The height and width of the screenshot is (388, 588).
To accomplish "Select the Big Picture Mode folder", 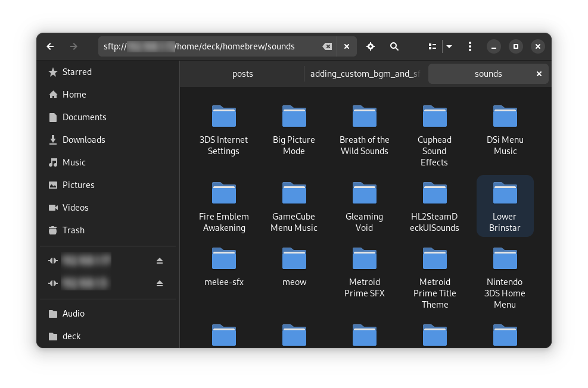I will pos(294,130).
